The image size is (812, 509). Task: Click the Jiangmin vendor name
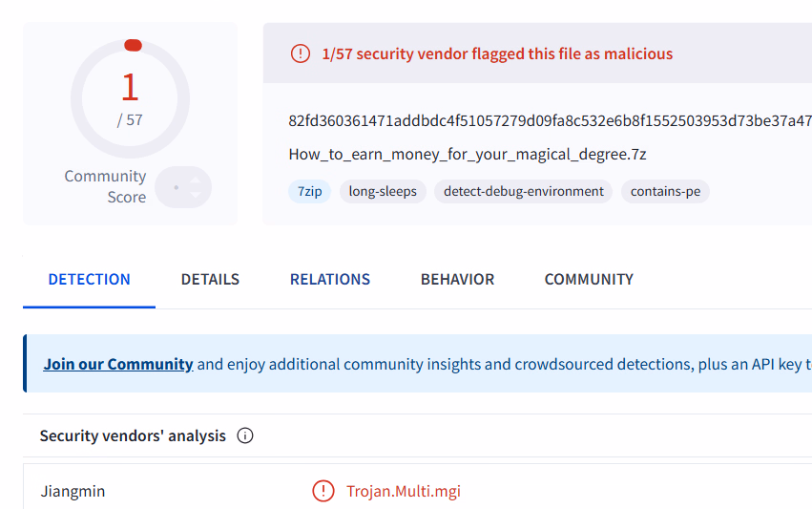73,492
